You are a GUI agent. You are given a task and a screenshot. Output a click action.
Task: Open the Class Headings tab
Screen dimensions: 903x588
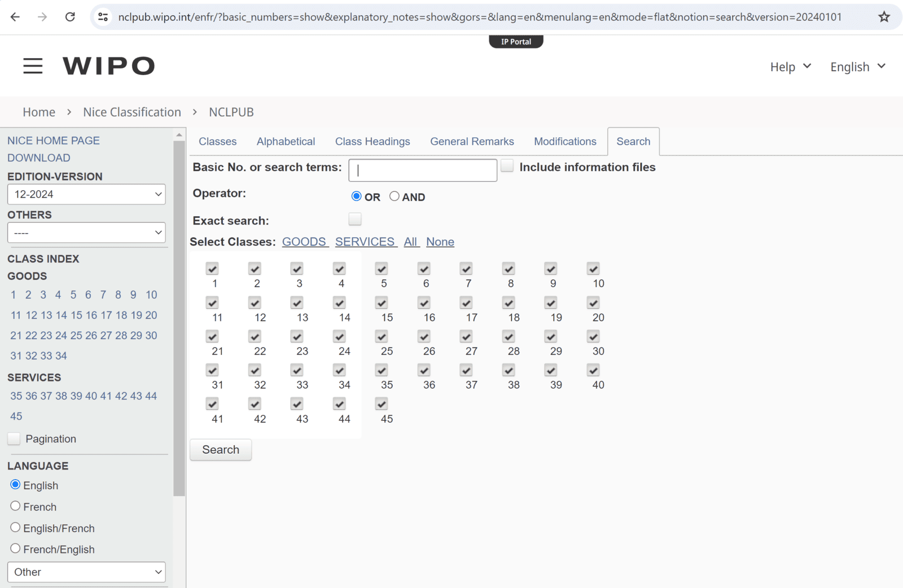372,142
